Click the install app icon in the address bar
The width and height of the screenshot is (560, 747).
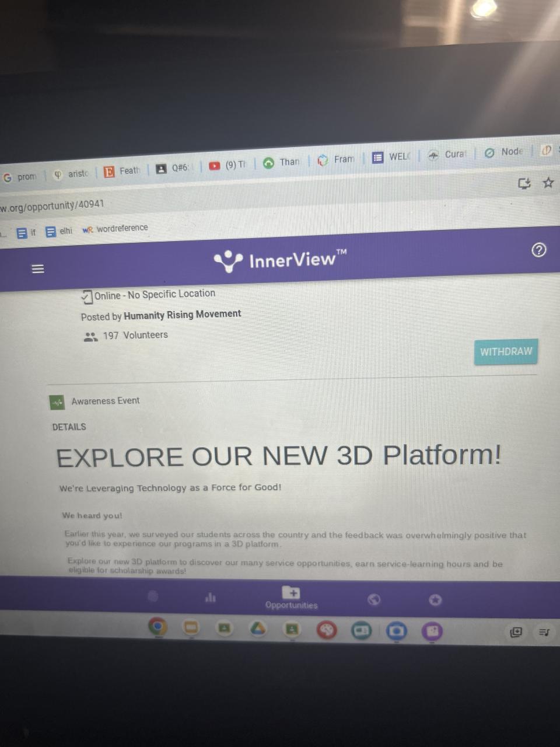pos(524,184)
